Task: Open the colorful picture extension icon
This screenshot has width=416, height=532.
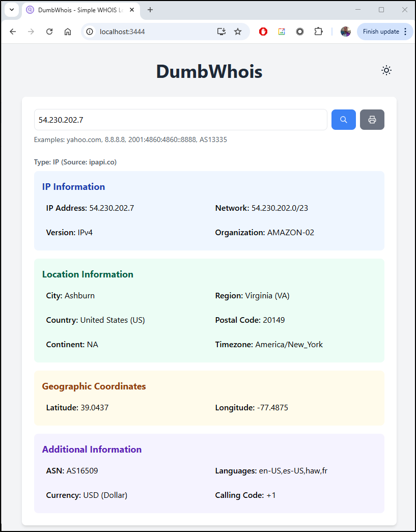Action: [281, 32]
